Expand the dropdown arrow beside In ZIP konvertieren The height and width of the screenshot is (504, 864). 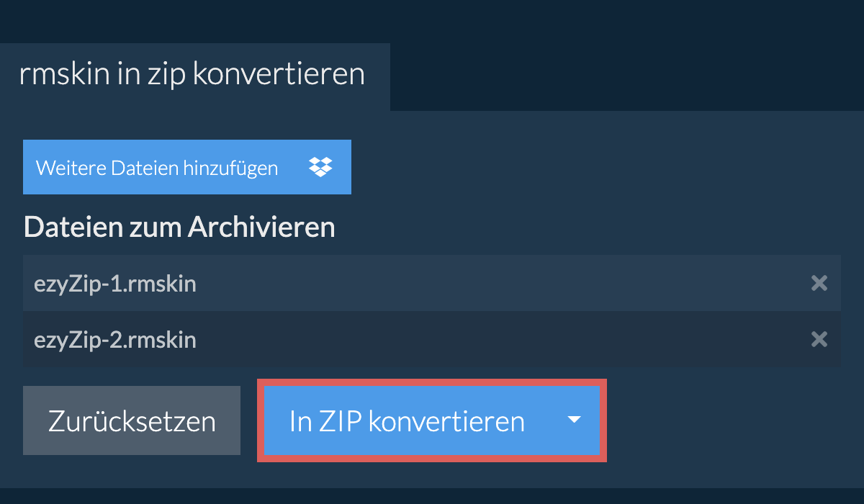click(574, 420)
